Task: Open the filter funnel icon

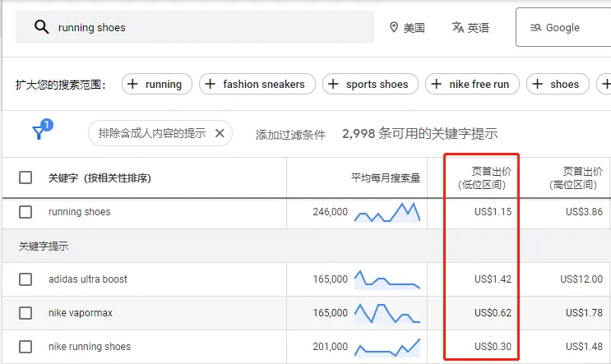Action: coord(39,133)
